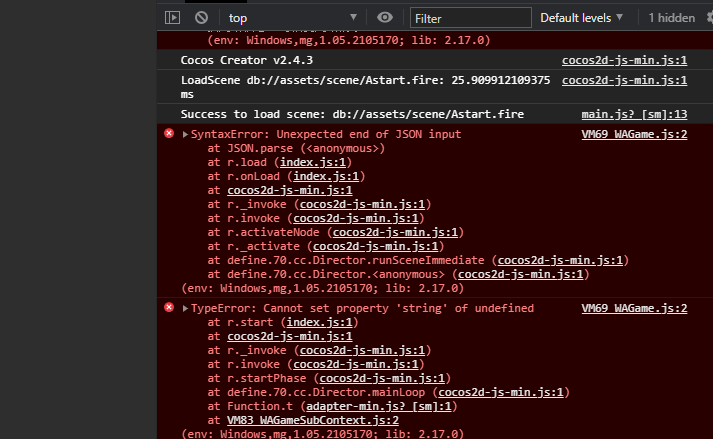The image size is (713, 439).
Task: Select 'Success to load scene' log message
Action: coord(352,114)
